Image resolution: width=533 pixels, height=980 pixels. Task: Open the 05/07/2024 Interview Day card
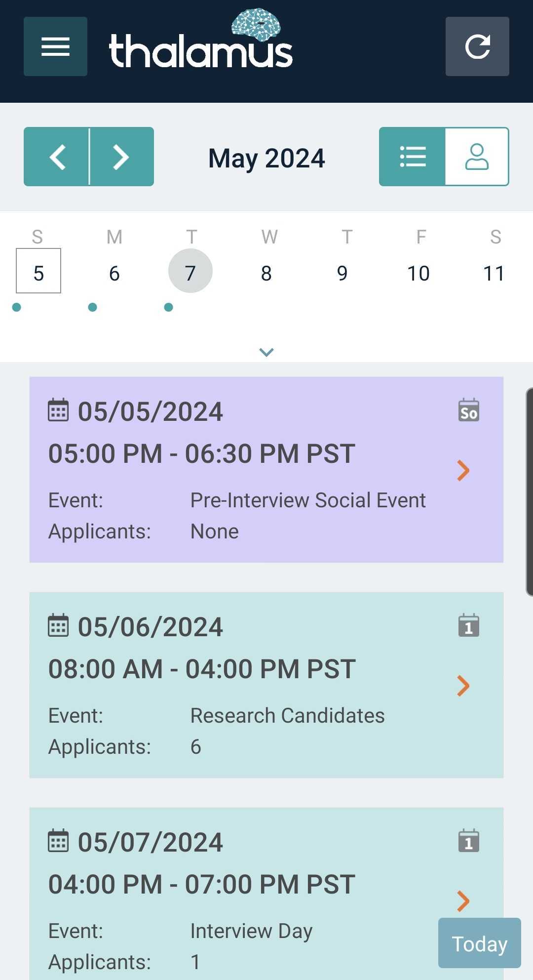[266, 894]
